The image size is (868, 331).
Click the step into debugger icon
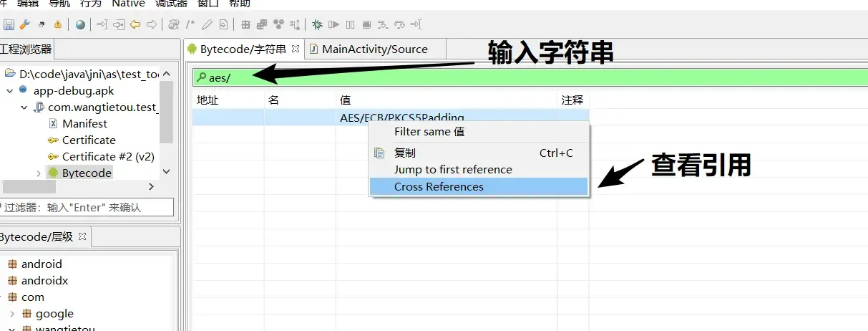tap(383, 24)
